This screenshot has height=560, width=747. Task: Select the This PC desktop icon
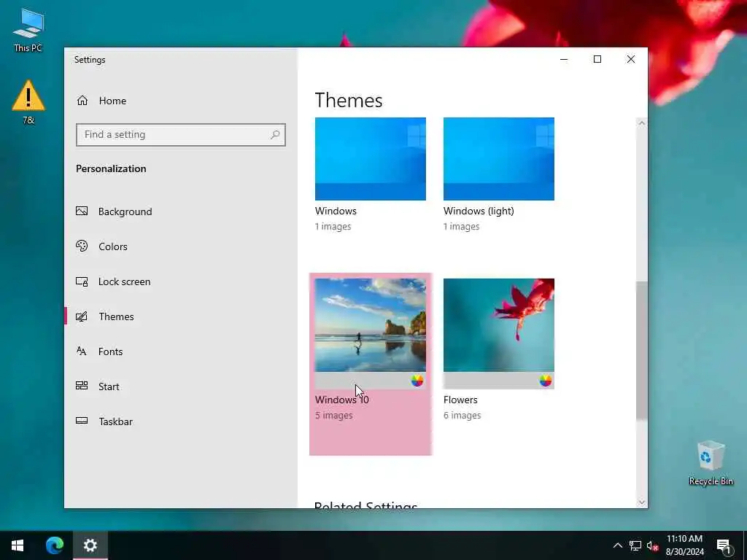click(28, 29)
